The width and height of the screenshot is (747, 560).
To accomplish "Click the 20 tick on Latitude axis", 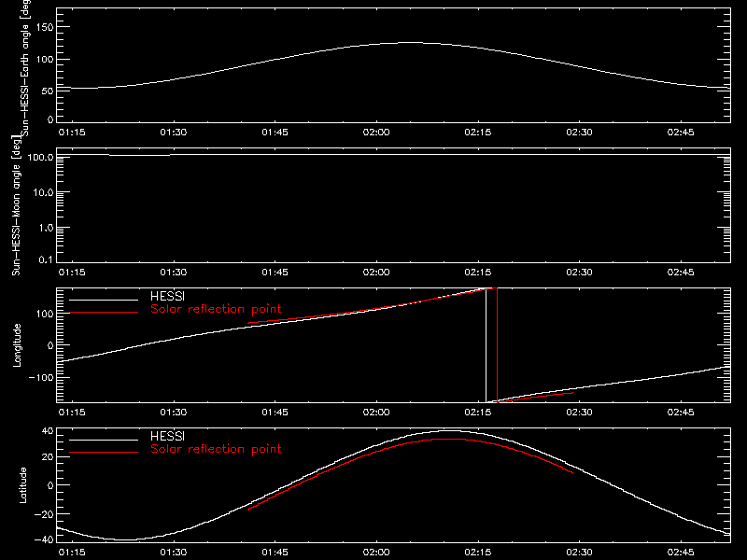I will point(48,457).
